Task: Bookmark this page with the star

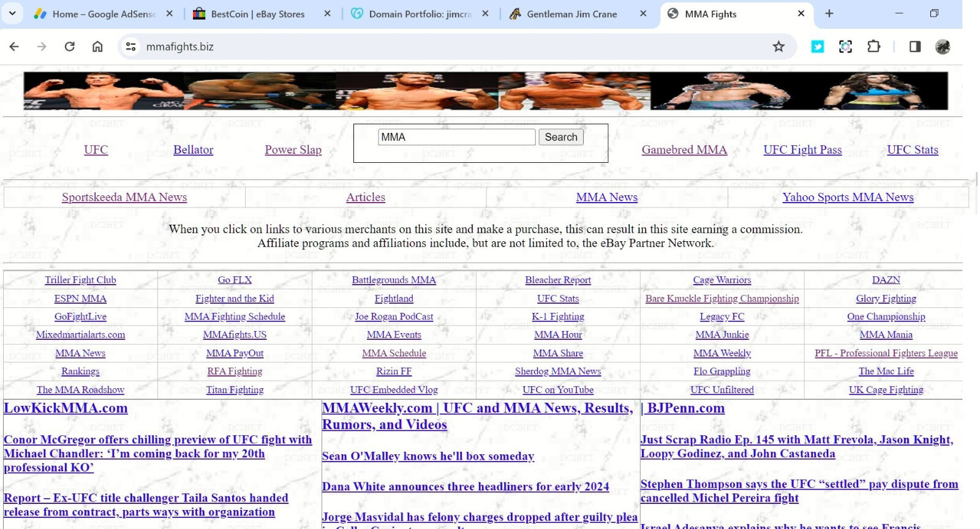Action: pos(778,47)
